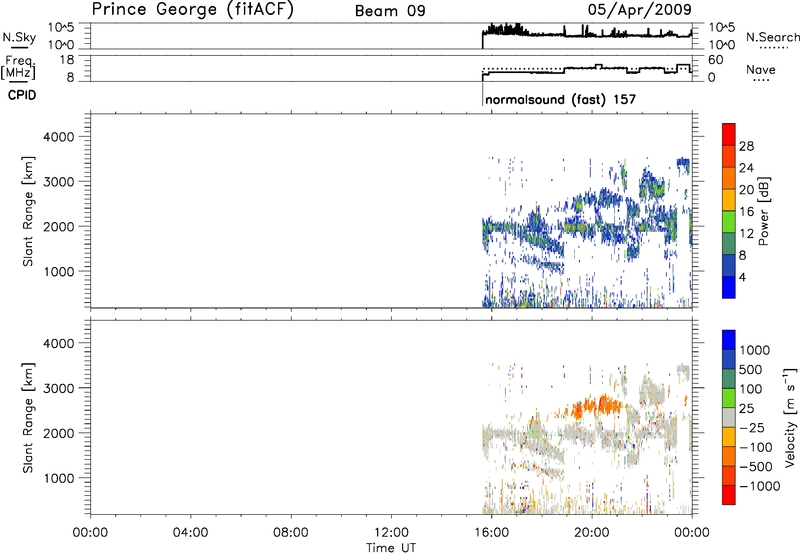This screenshot has width=800, height=554.
Task: Select the "4" value on Power colorbar
Action: (743, 277)
